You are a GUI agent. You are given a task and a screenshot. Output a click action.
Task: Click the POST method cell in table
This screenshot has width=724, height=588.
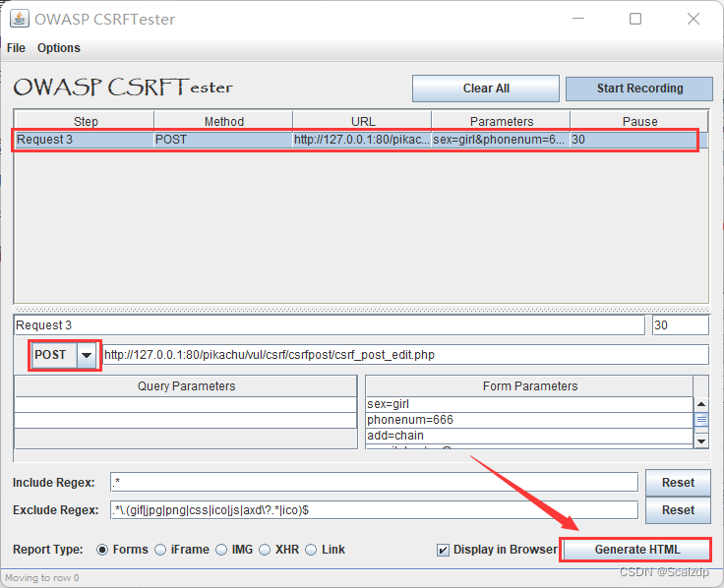(223, 140)
